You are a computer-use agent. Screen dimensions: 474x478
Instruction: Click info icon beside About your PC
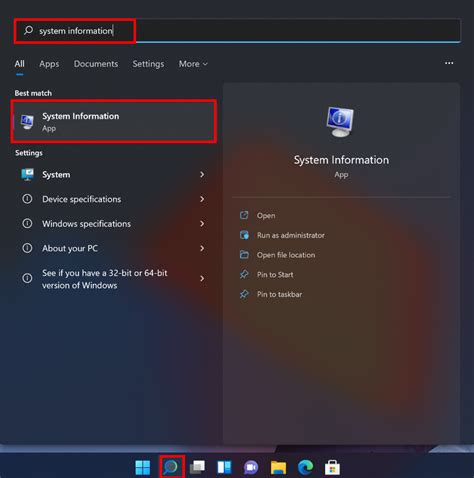coord(27,248)
